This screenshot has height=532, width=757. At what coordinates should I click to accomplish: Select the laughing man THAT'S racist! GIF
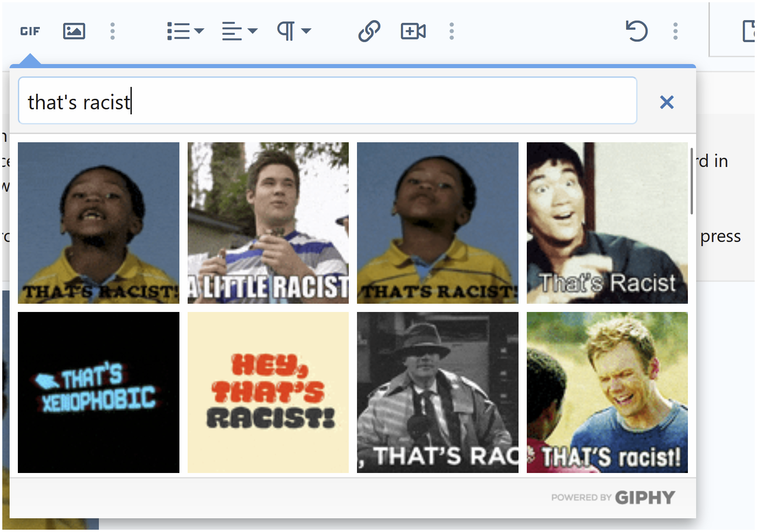pos(607,392)
